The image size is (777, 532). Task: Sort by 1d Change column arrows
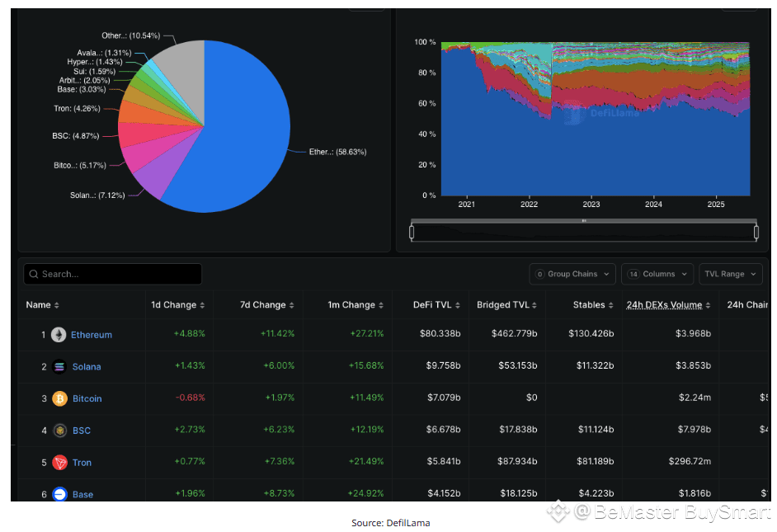coord(202,305)
